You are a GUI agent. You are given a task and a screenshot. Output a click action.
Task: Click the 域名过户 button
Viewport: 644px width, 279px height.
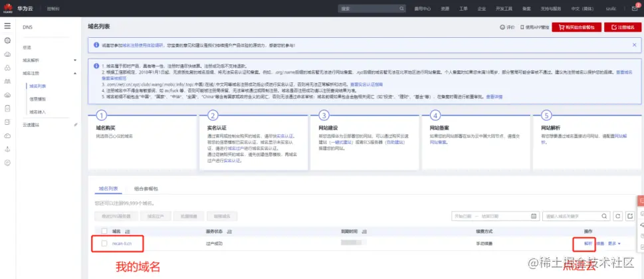point(156,217)
